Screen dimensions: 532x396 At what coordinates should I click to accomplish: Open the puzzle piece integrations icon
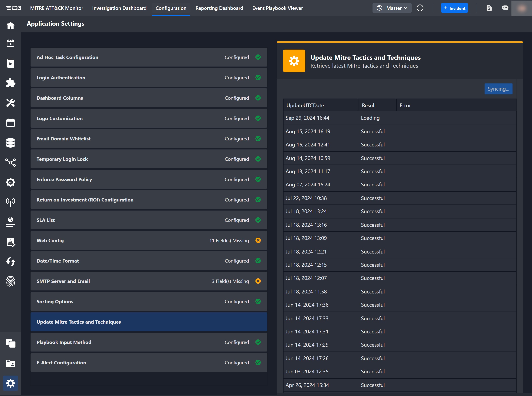10,83
